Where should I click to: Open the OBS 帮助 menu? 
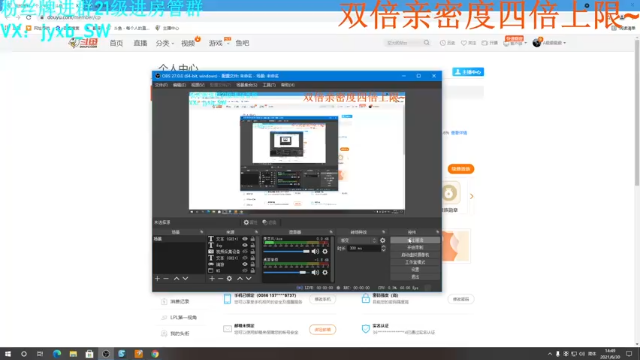point(288,85)
